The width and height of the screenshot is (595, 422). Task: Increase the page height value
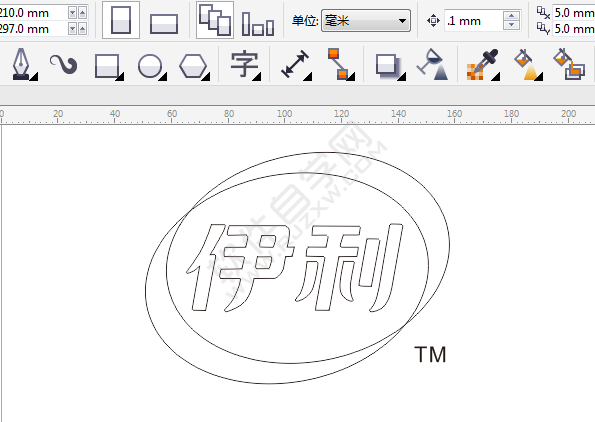(x=82, y=28)
